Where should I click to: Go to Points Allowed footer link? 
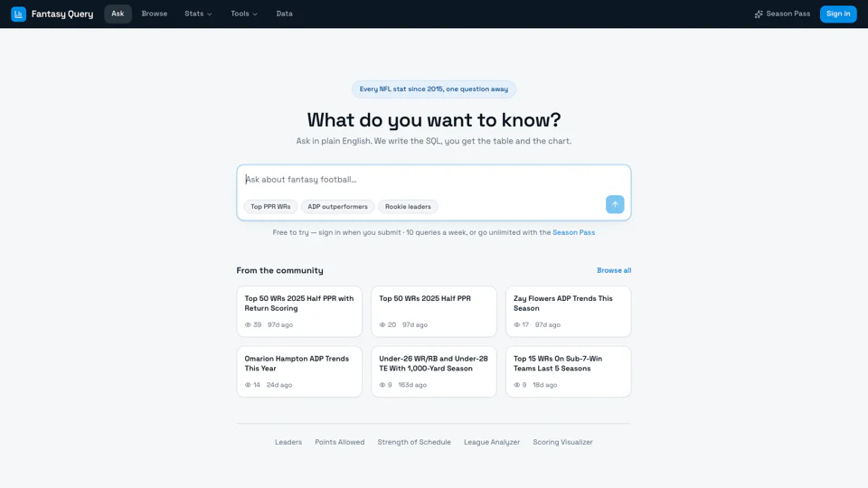[x=340, y=442]
